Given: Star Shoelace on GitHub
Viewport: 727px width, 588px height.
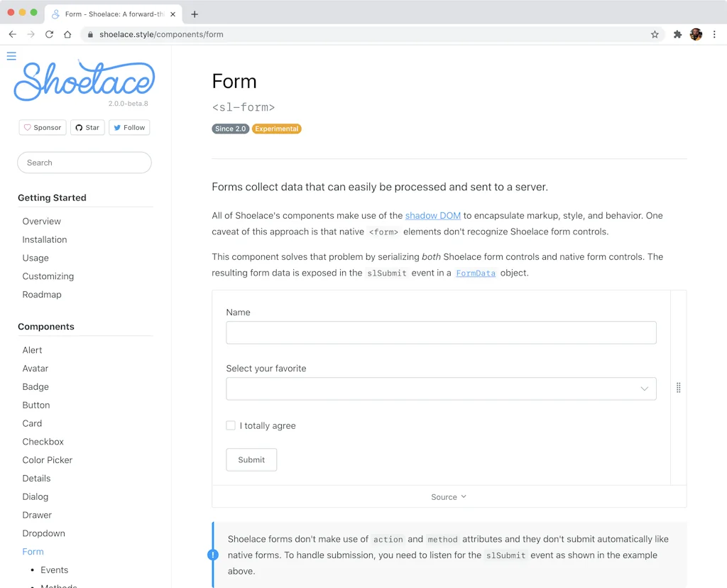Looking at the screenshot, I should [x=87, y=127].
